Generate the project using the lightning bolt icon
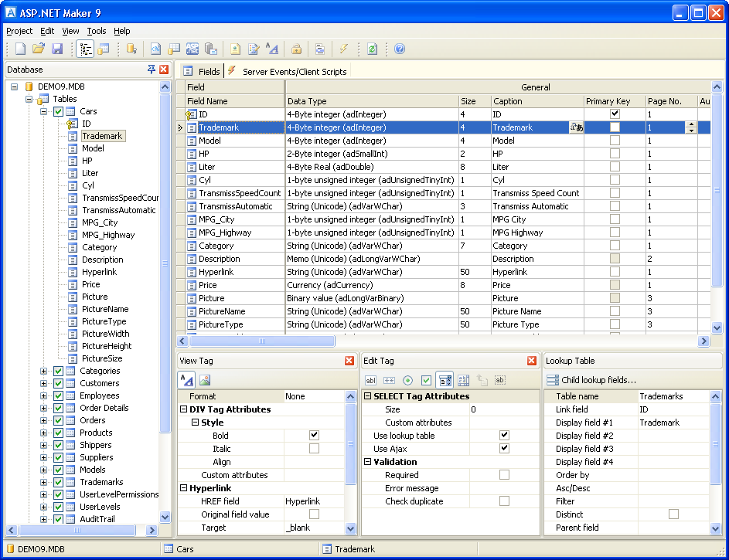 (x=344, y=49)
